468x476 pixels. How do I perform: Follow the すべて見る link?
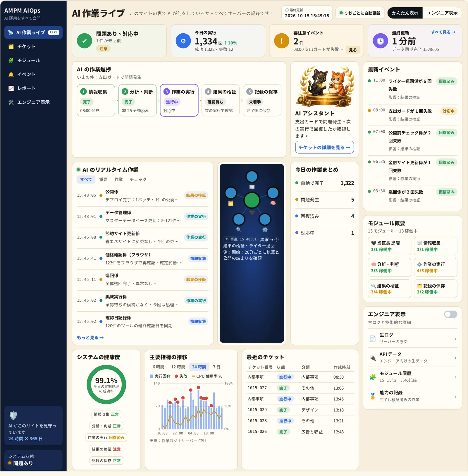(443, 32)
